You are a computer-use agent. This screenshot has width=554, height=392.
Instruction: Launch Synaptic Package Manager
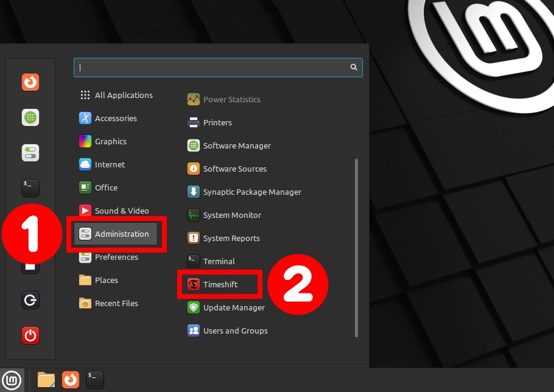244,192
